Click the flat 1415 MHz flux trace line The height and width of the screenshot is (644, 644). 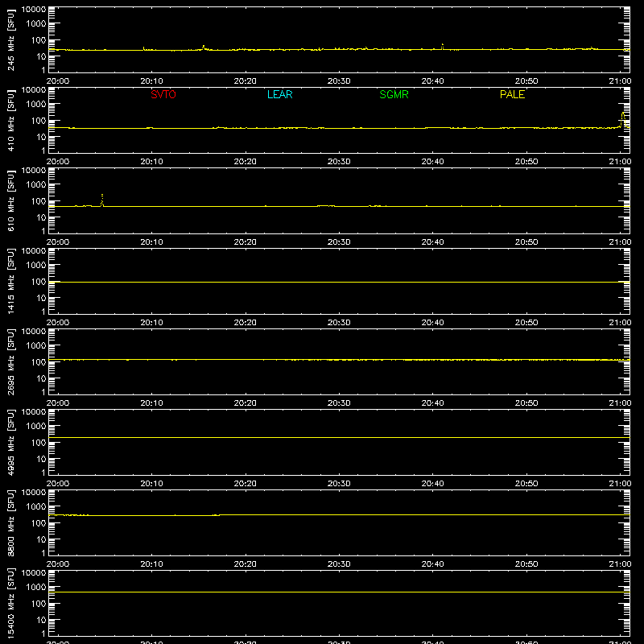point(339,283)
